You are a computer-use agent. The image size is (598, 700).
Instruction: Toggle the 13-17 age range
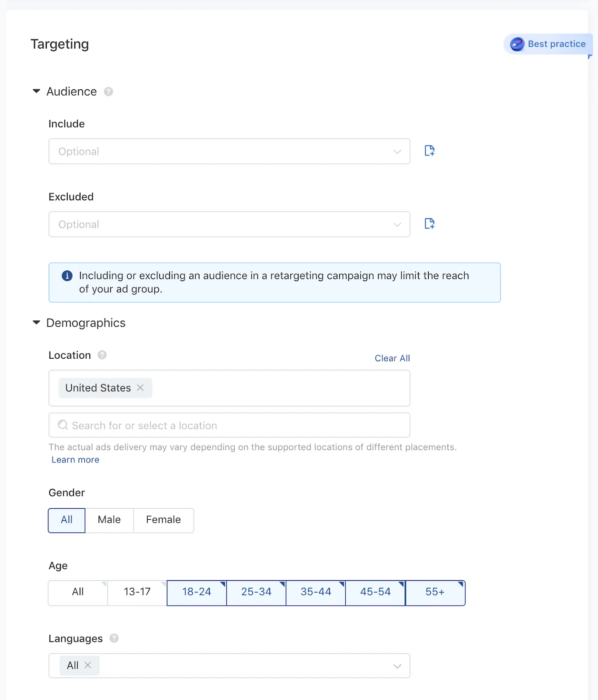tap(137, 592)
